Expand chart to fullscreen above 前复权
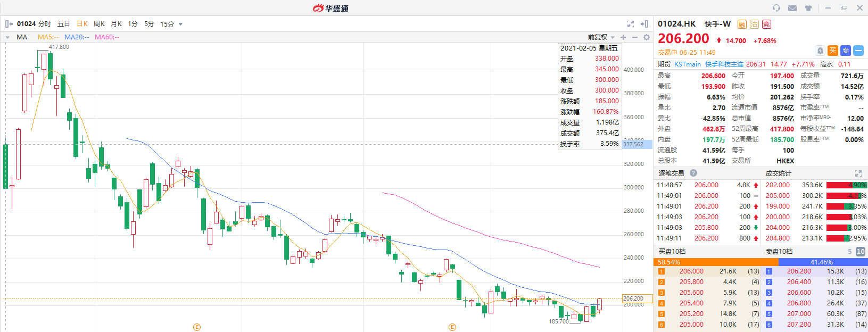This screenshot has width=868, height=332. [631, 24]
